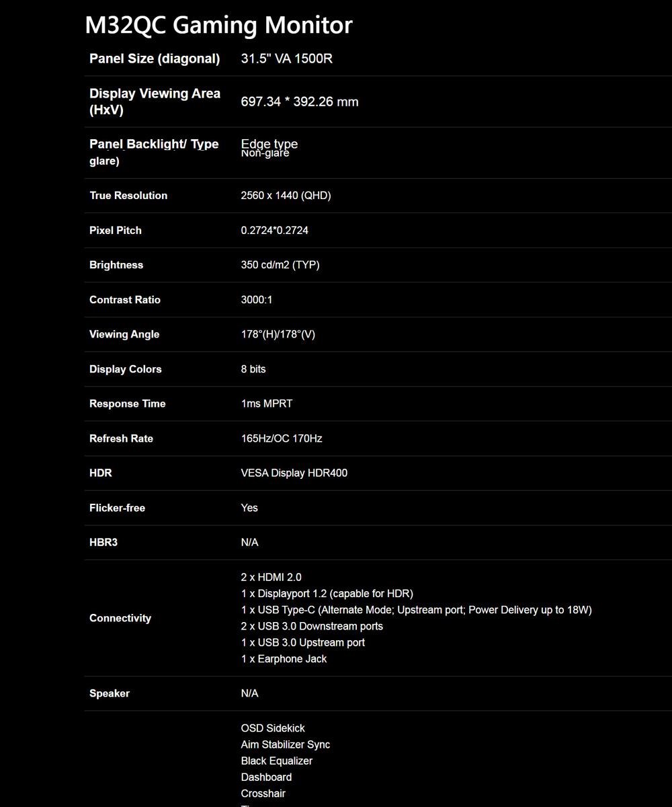Click the Speaker row label
This screenshot has width=672, height=807.
coord(110,693)
